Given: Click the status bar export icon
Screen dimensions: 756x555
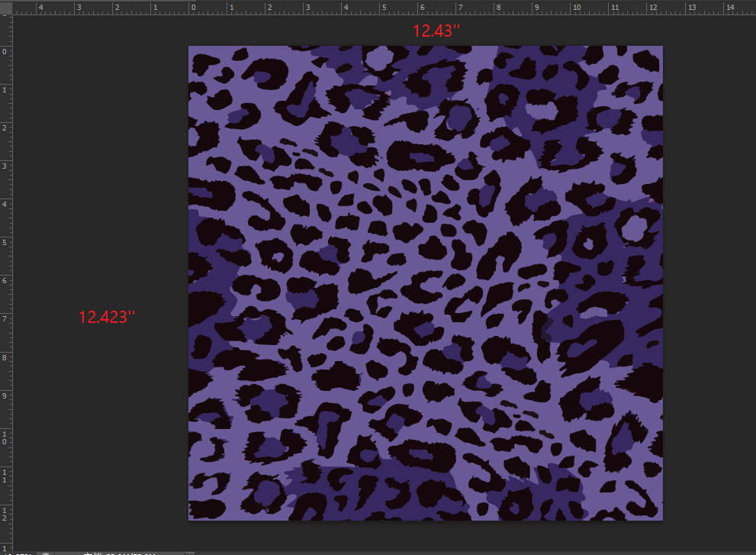Looking at the screenshot, I should [x=47, y=553].
